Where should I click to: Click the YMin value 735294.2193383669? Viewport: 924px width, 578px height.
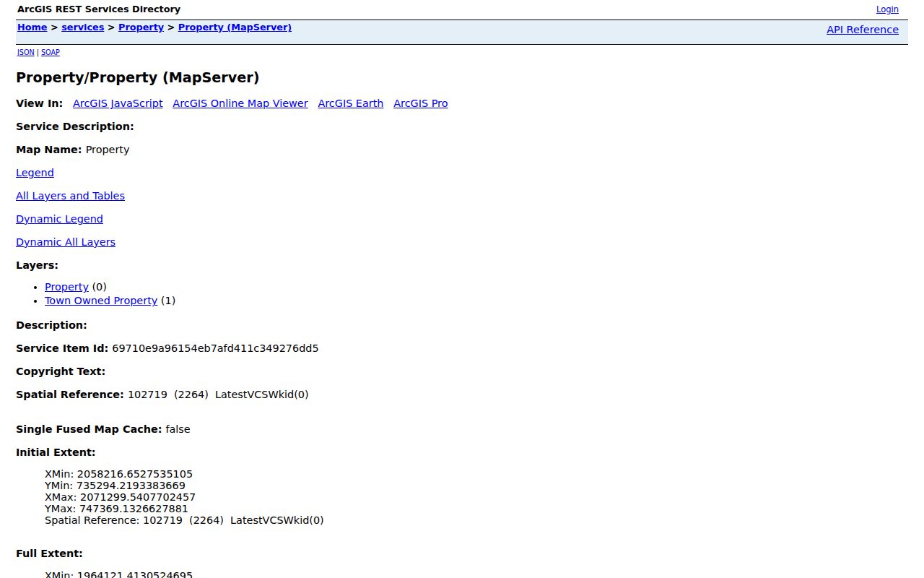tap(131, 486)
